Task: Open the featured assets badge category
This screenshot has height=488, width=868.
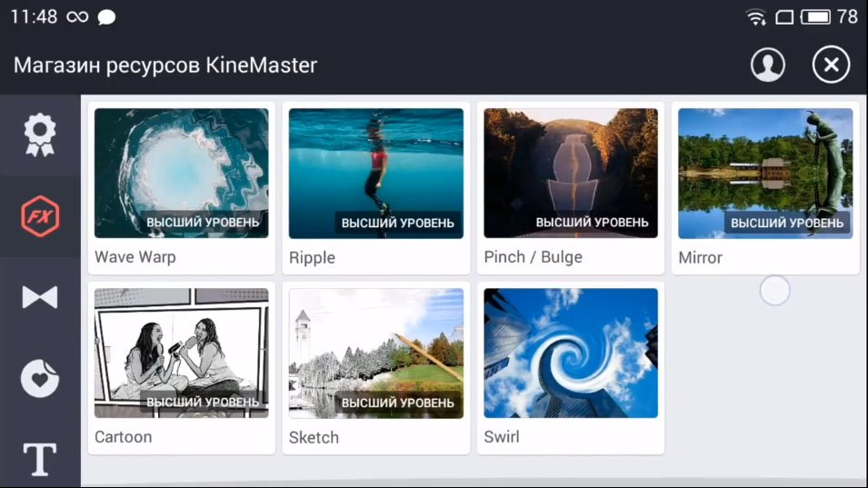Action: (x=40, y=135)
